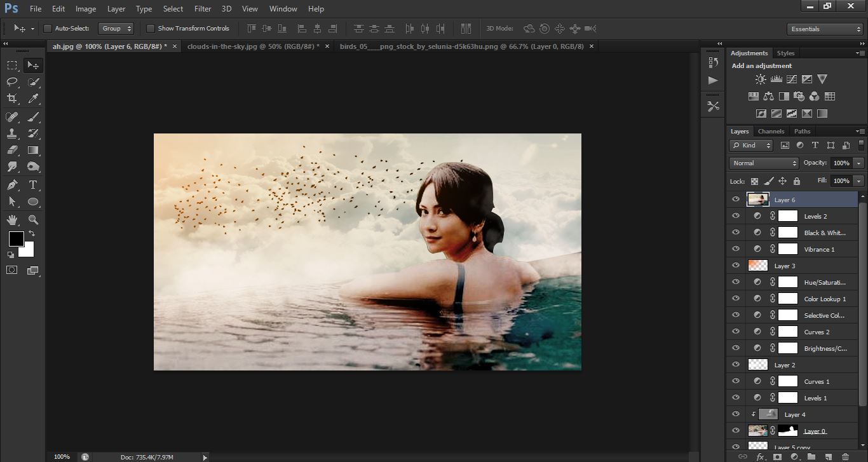Select the Lasso tool
The width and height of the screenshot is (868, 462).
(12, 82)
